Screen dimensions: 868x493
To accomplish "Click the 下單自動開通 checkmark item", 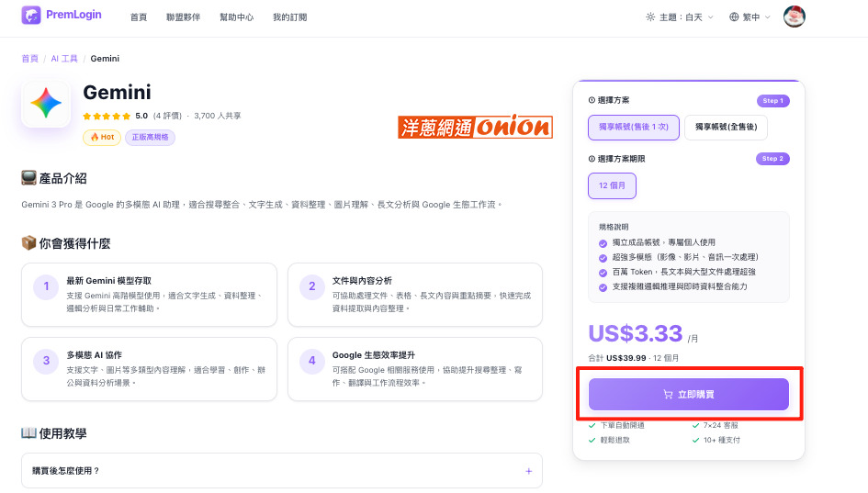I will 616,425.
